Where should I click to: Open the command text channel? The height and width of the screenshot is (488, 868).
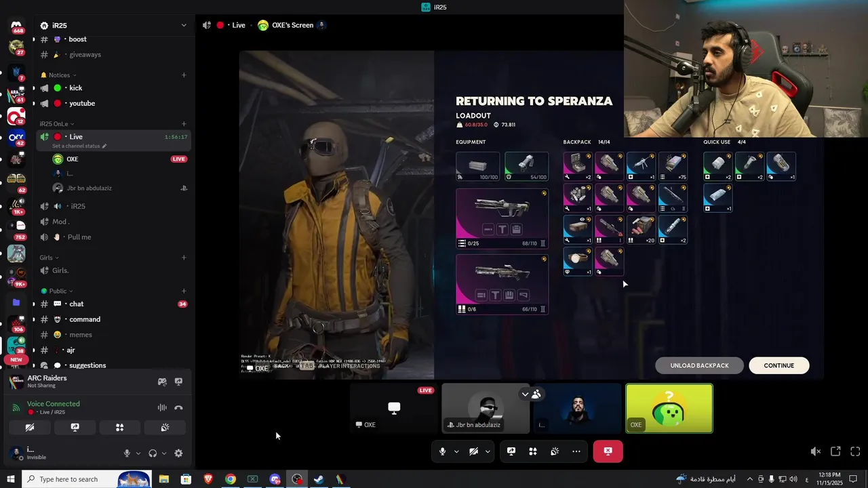[113, 320]
